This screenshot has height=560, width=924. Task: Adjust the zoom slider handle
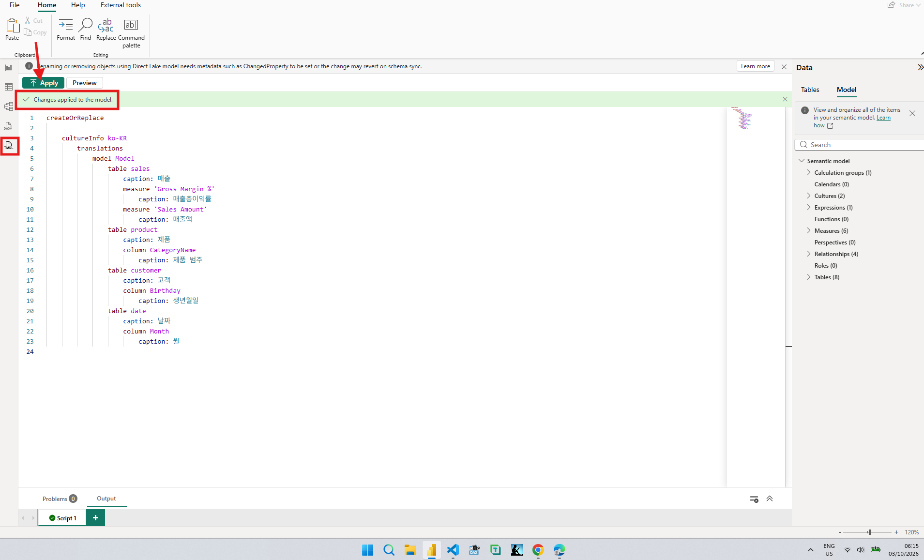click(x=869, y=532)
